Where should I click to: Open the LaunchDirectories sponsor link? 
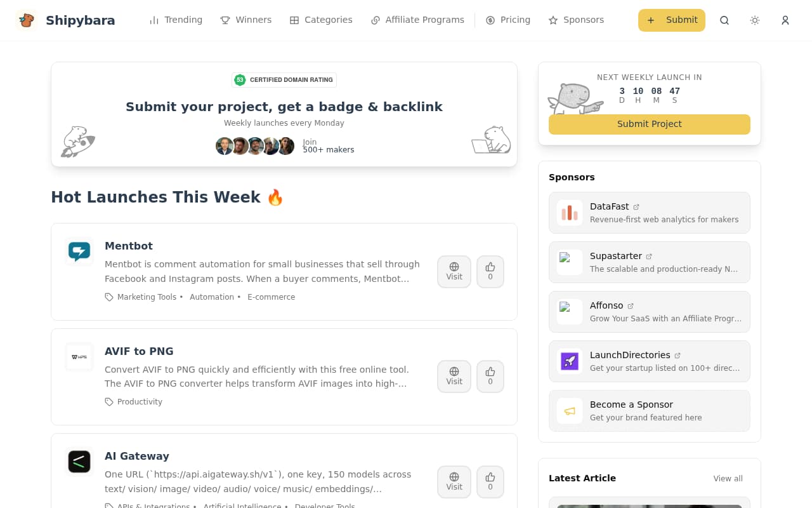pyautogui.click(x=650, y=361)
